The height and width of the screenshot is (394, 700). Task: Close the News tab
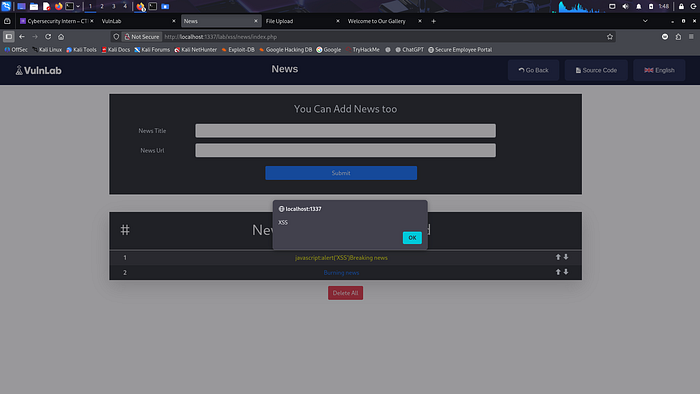pos(256,21)
